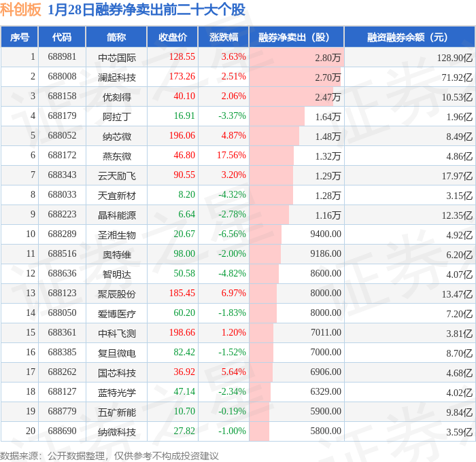Select the 燕东微 name cell
The image size is (476, 462).
coord(116,156)
